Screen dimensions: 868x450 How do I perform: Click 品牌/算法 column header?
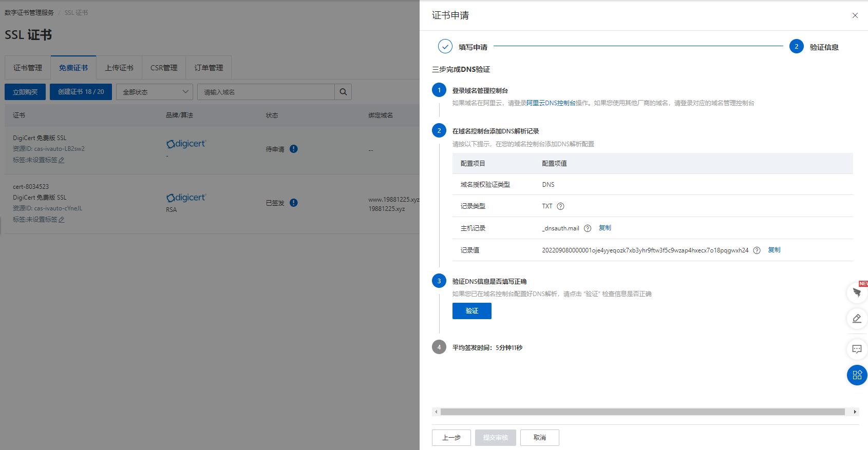pos(179,115)
